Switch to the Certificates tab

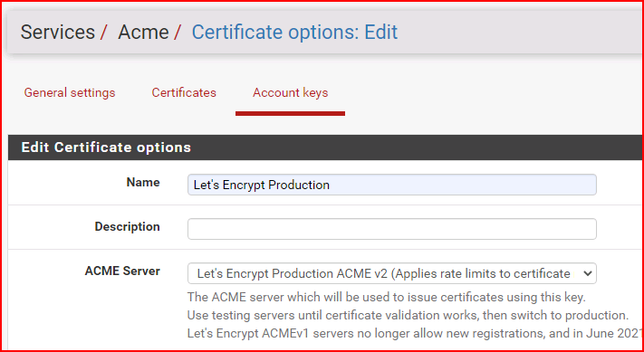184,92
